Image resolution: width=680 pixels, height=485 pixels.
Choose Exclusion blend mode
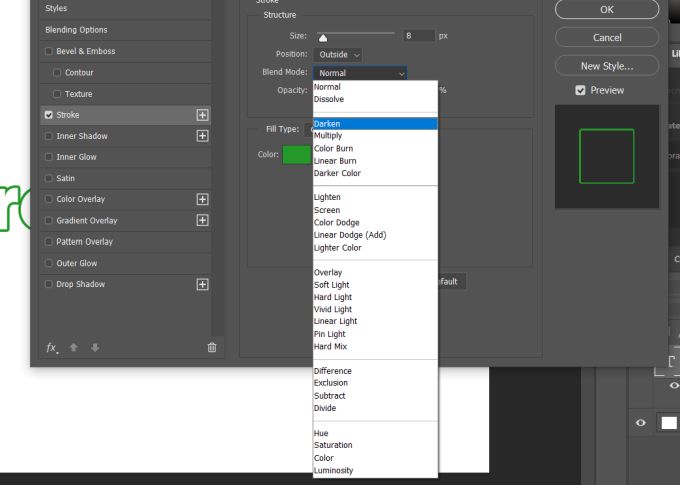tap(375, 383)
